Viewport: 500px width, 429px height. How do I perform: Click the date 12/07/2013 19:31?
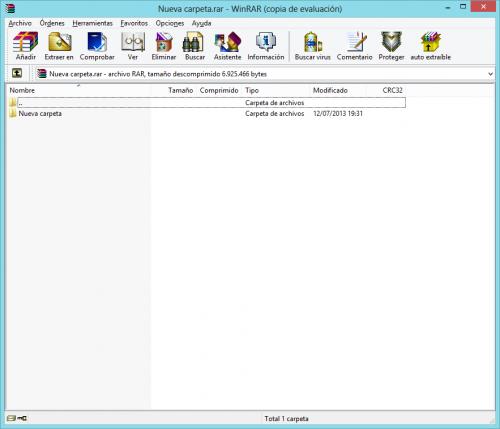tap(338, 114)
